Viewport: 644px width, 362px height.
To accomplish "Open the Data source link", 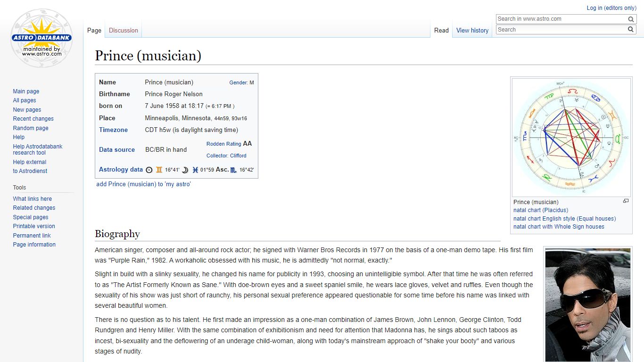I will click(117, 149).
